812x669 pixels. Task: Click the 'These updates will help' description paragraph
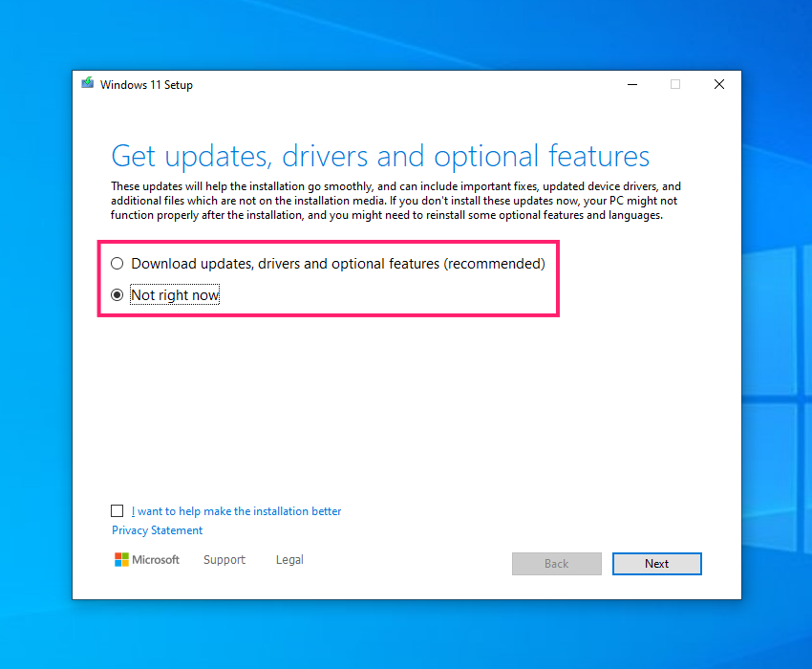click(x=395, y=201)
